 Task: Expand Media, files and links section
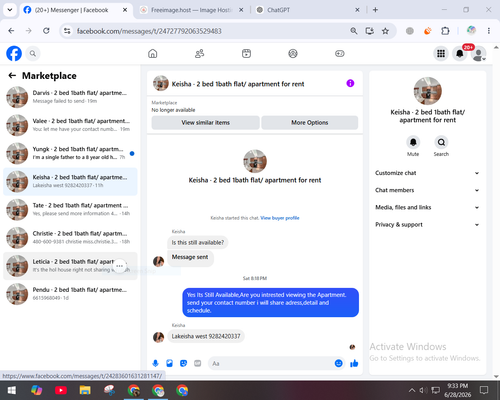(427, 207)
